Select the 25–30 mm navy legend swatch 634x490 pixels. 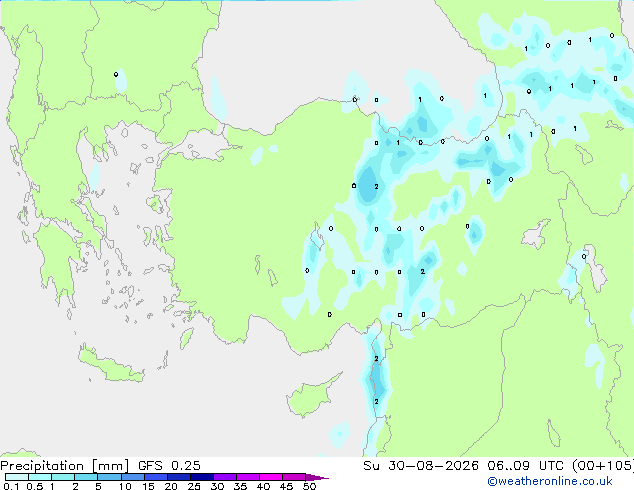coord(201,477)
